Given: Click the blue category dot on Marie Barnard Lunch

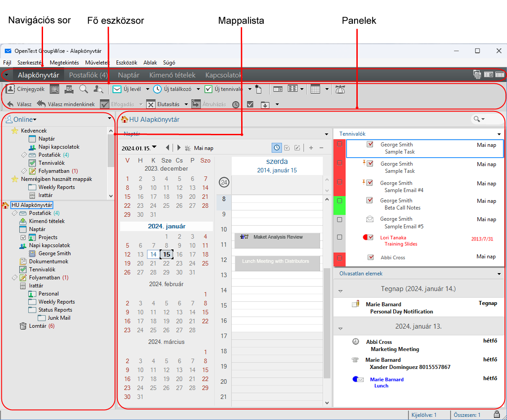Looking at the screenshot, I should coord(355,379).
